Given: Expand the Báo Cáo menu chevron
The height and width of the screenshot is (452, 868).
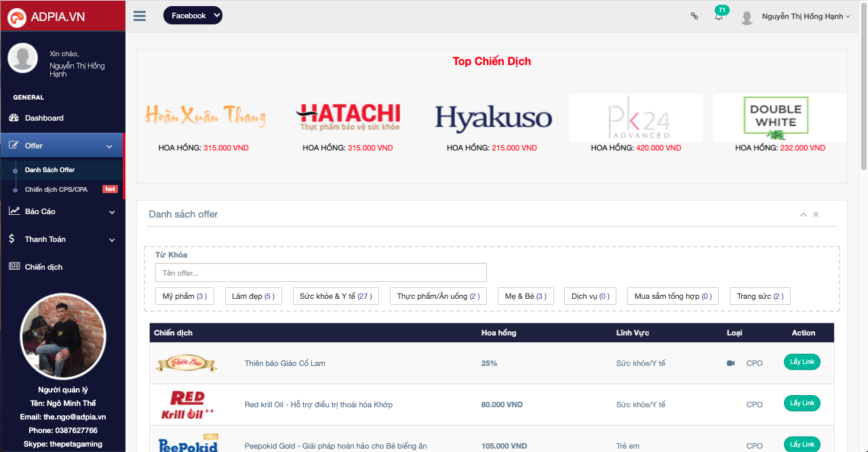Looking at the screenshot, I should click(112, 212).
